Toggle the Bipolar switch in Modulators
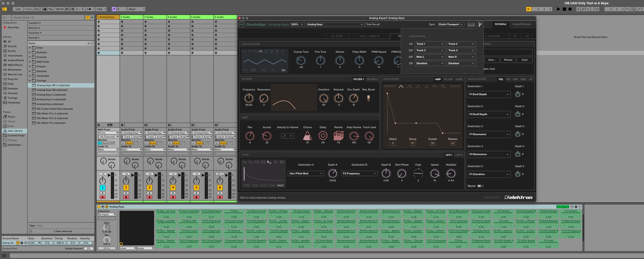The height and width of the screenshot is (259, 644). click(480, 186)
